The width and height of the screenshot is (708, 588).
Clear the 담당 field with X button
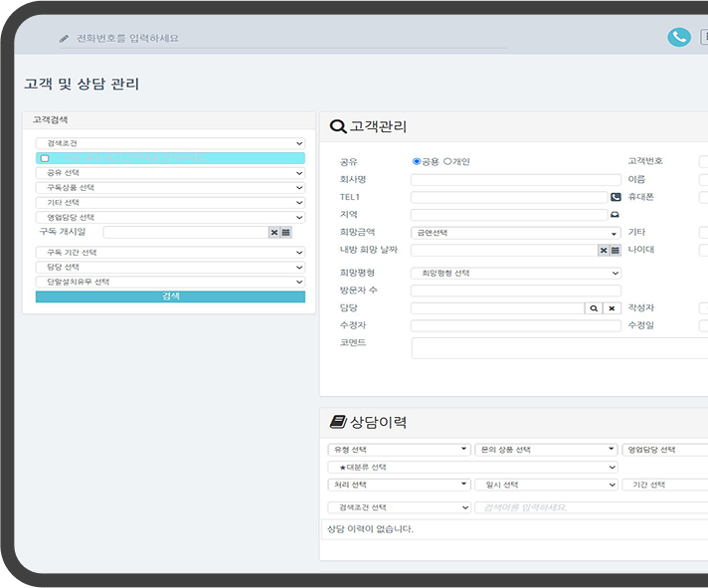pos(612,308)
